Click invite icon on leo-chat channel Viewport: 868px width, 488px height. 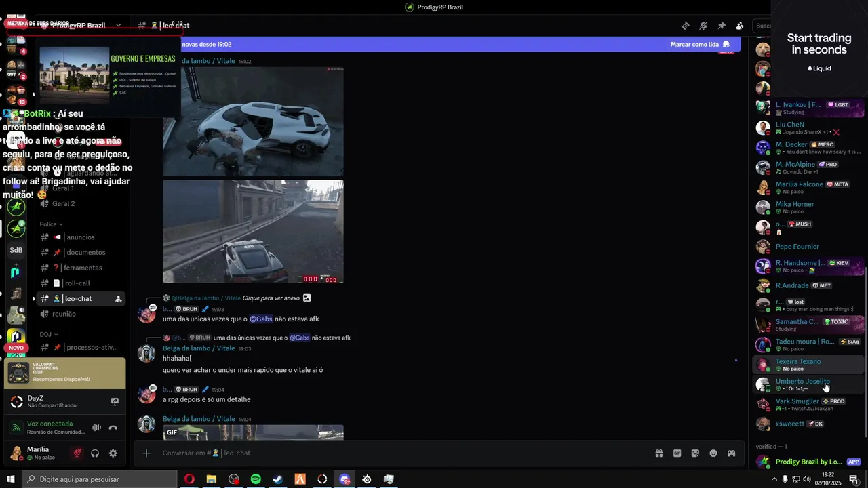tap(118, 299)
